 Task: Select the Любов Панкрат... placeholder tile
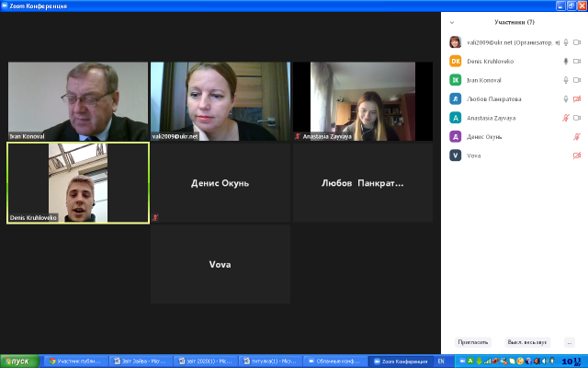(x=363, y=183)
